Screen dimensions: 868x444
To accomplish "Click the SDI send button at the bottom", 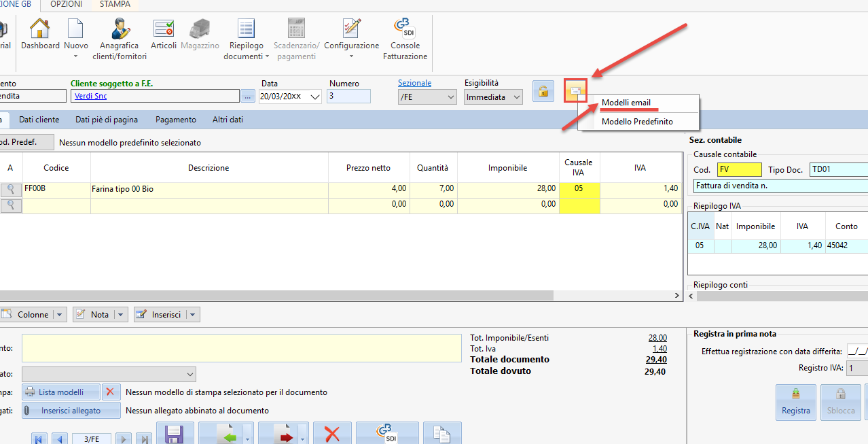I will 387,433.
